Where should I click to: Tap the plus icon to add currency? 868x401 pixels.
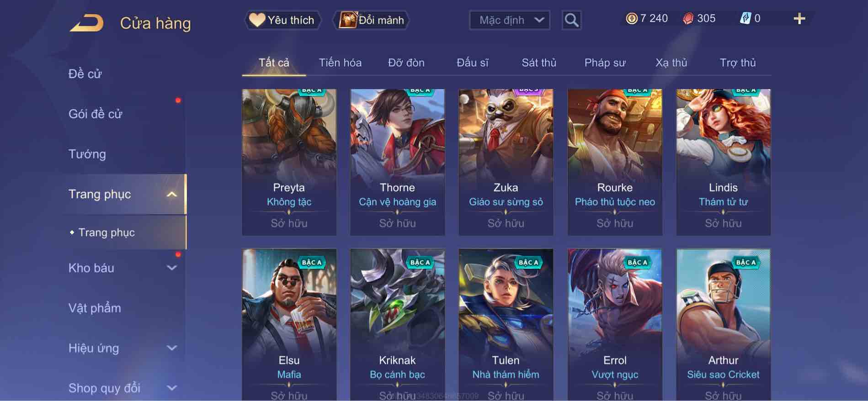click(799, 19)
